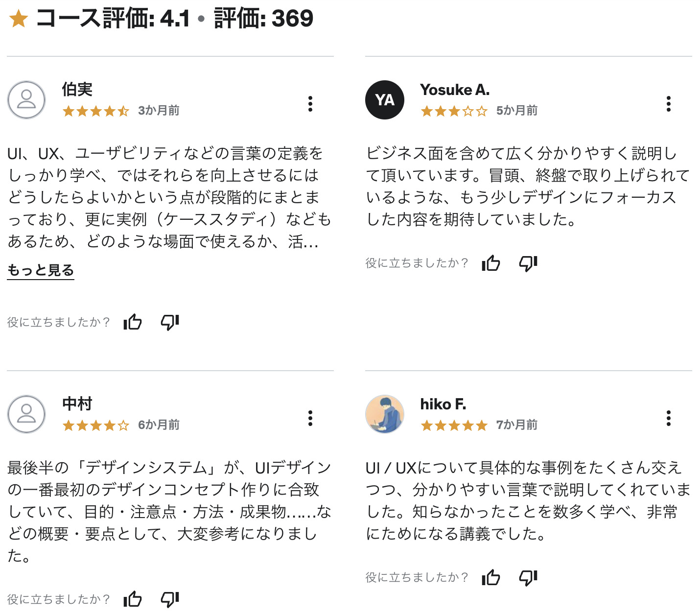Viewport: 700px width, 616px height.
Task: Thumbs up 中村's review
Action: [x=133, y=598]
